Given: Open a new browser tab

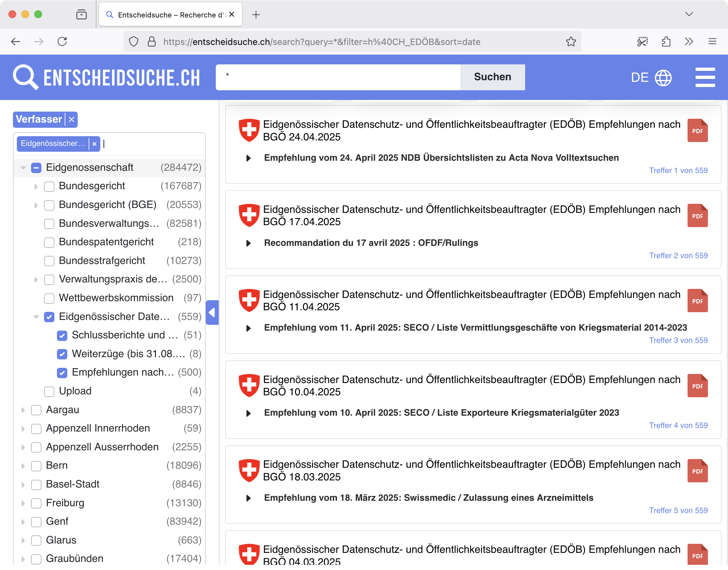Looking at the screenshot, I should [x=256, y=15].
